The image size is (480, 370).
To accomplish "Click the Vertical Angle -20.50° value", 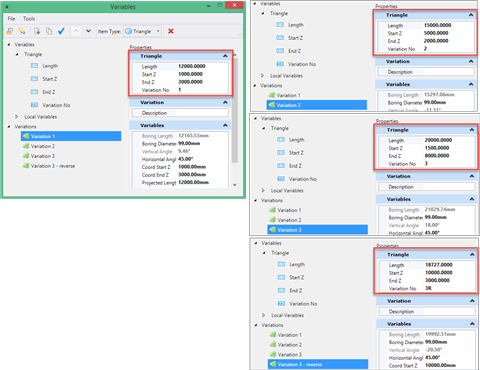I will 434,350.
